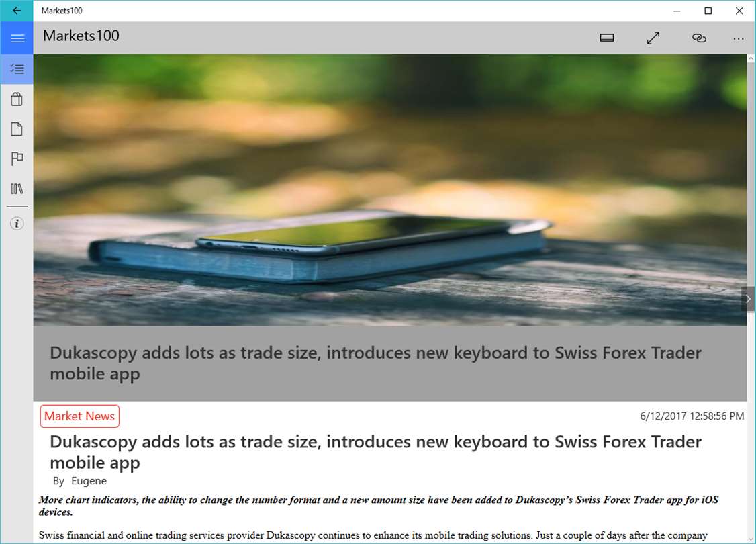Open the shopping bag sidebar icon
This screenshot has height=544, width=756.
click(17, 99)
